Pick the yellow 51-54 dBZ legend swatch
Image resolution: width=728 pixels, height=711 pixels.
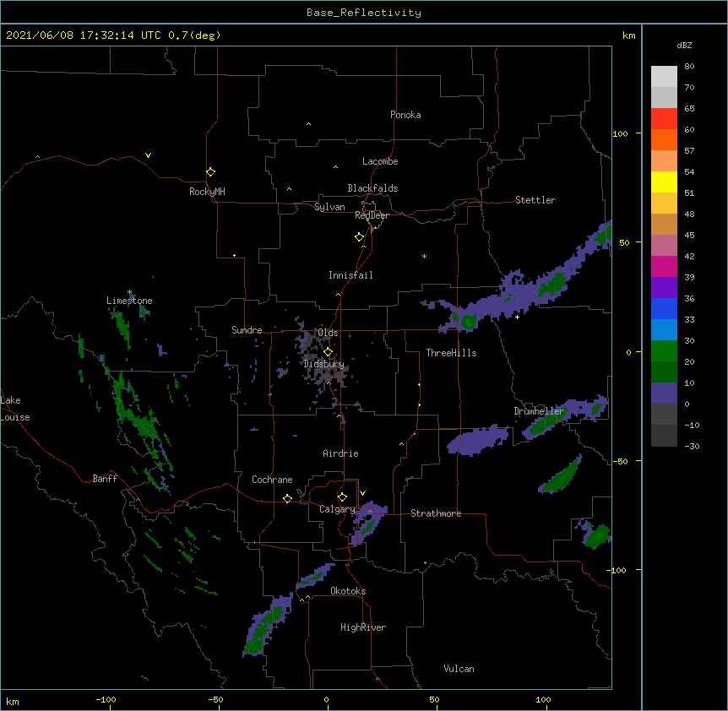click(664, 182)
